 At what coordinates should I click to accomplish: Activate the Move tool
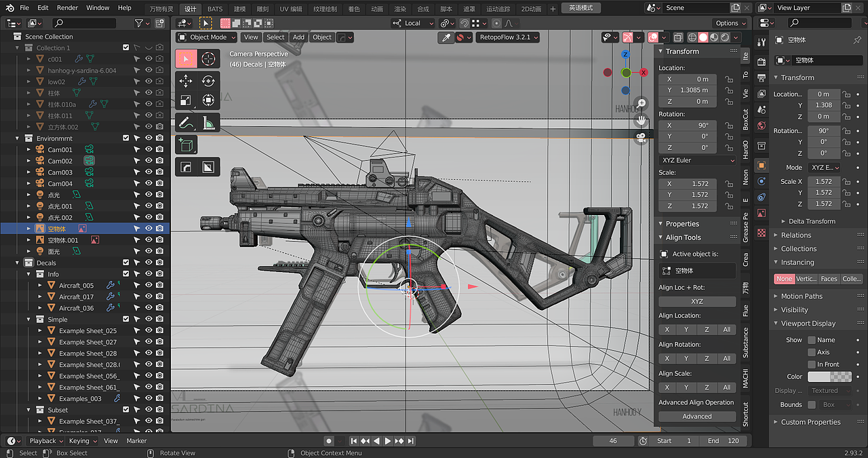click(x=186, y=81)
